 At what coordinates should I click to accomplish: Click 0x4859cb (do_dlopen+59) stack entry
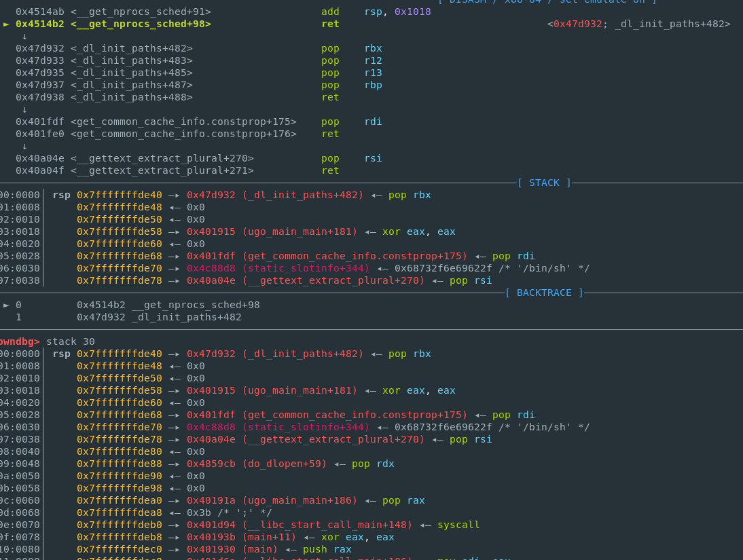257,464
